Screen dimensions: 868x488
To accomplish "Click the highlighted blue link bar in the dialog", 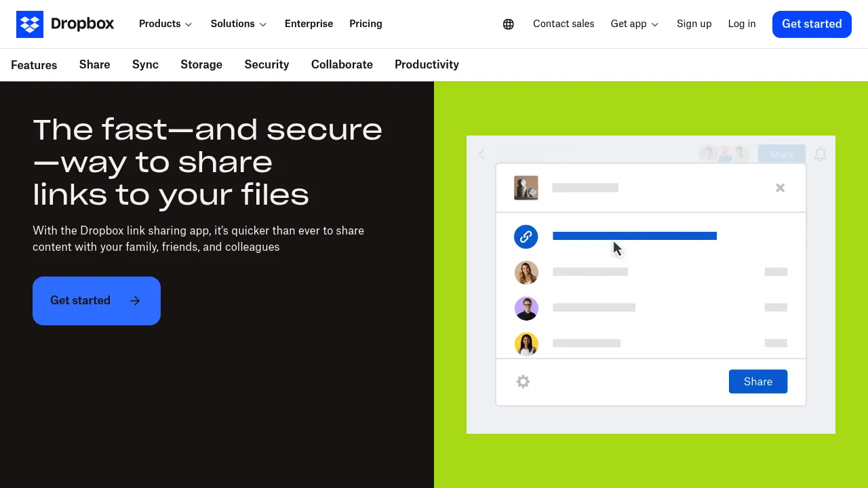I will tap(635, 236).
